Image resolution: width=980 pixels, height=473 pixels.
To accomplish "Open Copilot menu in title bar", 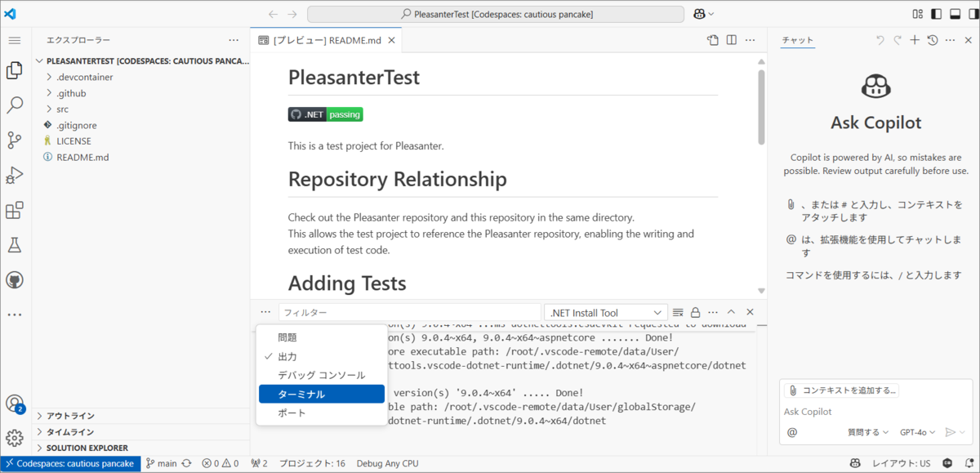I will (703, 14).
